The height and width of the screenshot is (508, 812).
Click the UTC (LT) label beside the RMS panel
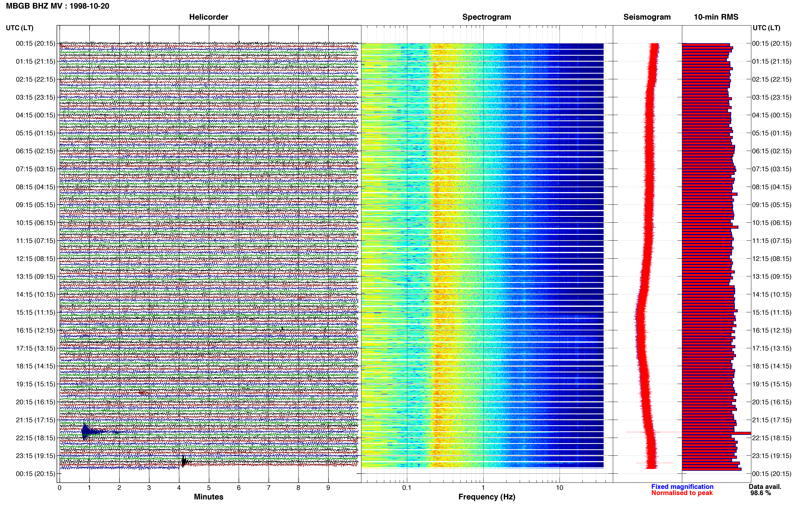click(x=766, y=28)
